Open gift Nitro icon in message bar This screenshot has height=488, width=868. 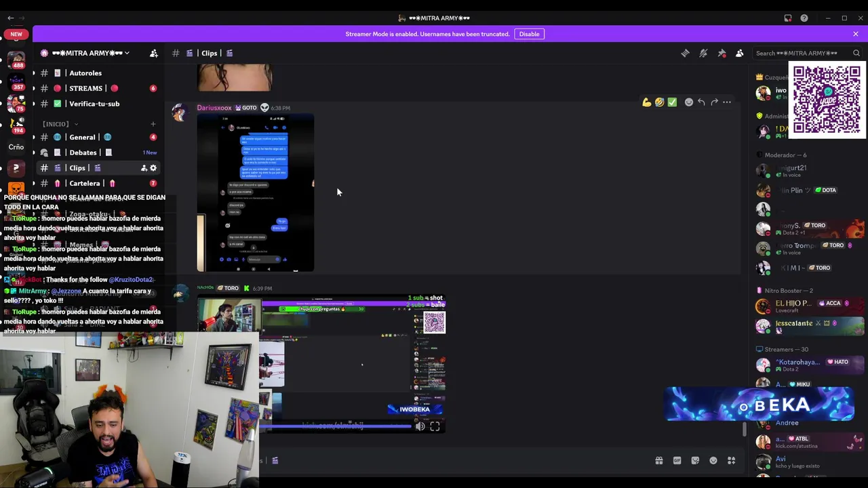[658, 461]
